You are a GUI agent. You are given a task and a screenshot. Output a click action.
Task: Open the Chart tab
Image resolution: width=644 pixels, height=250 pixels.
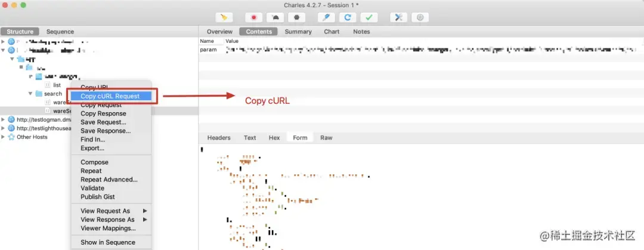(332, 32)
